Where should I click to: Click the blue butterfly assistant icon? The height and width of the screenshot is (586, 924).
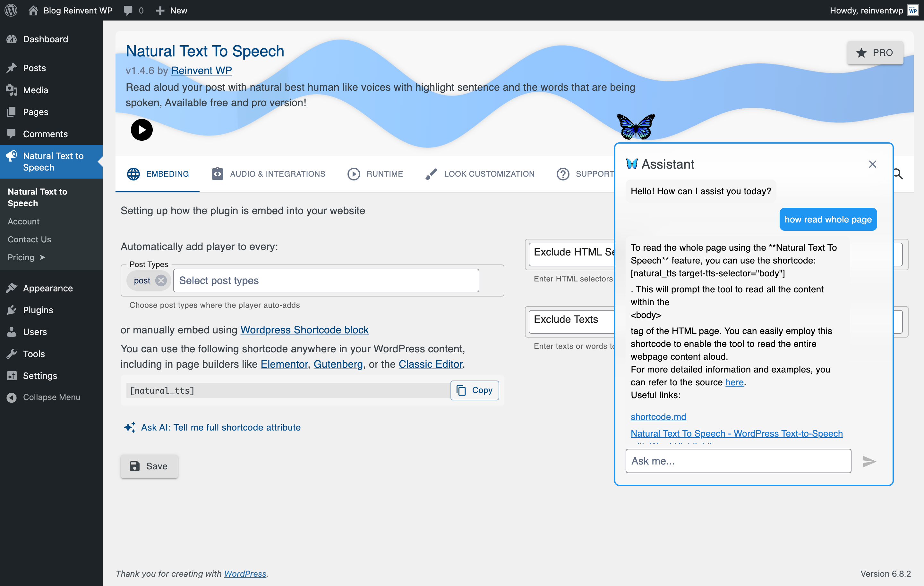tap(636, 127)
